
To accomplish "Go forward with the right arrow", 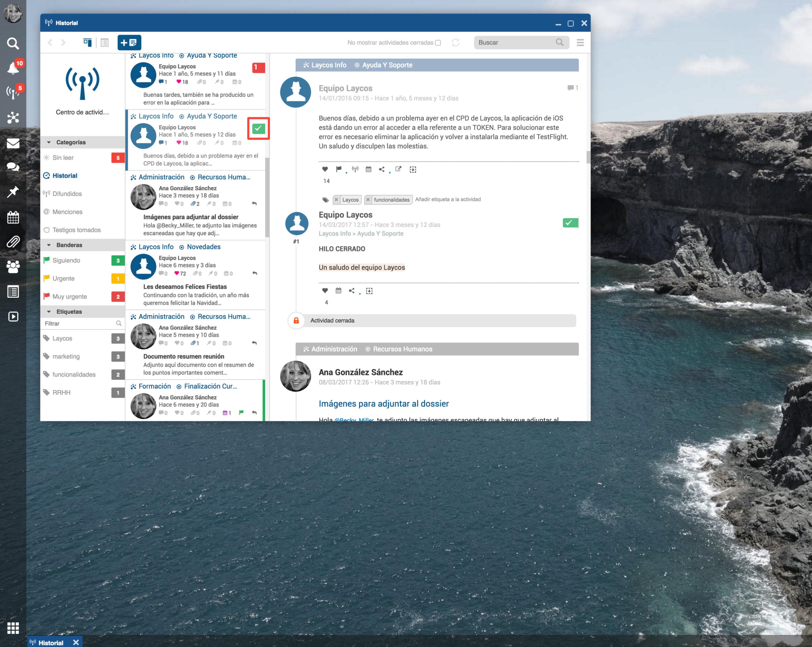I will (x=63, y=43).
